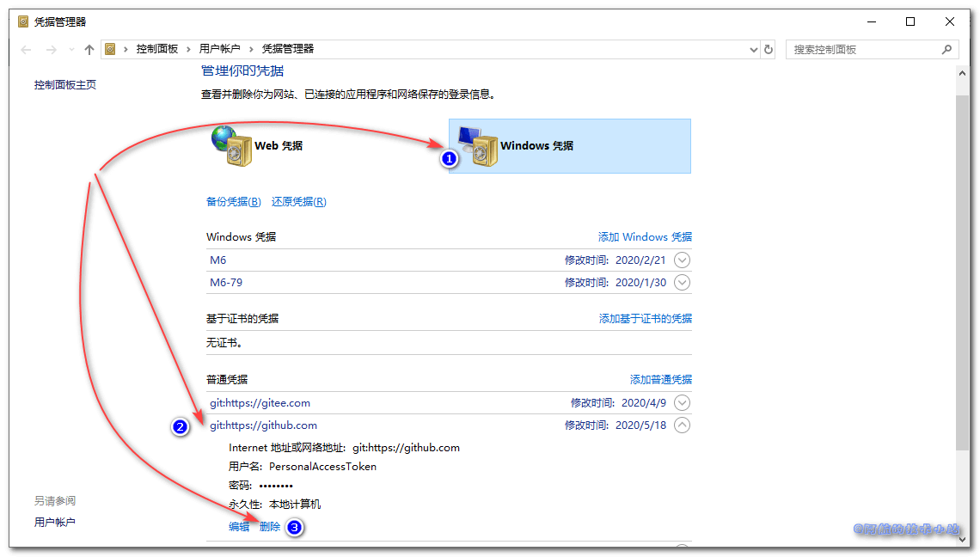
Task: Click the forward navigation arrow
Action: coord(50,49)
